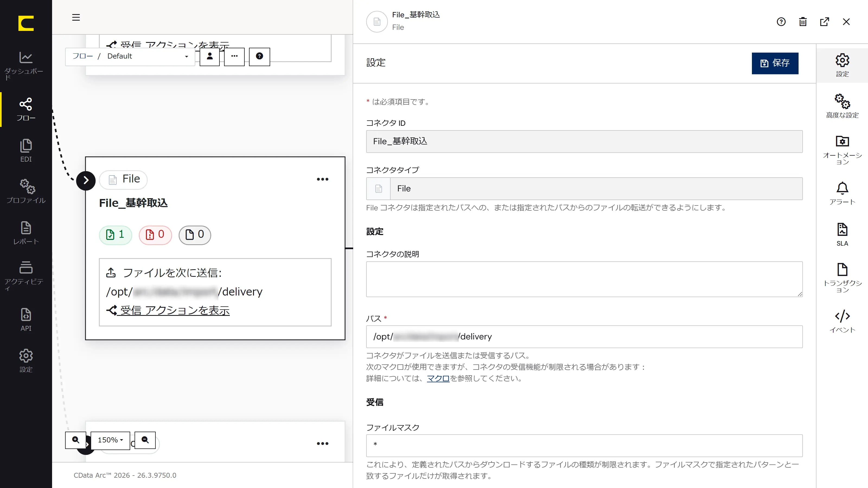Open connector in new window icon

[825, 22]
